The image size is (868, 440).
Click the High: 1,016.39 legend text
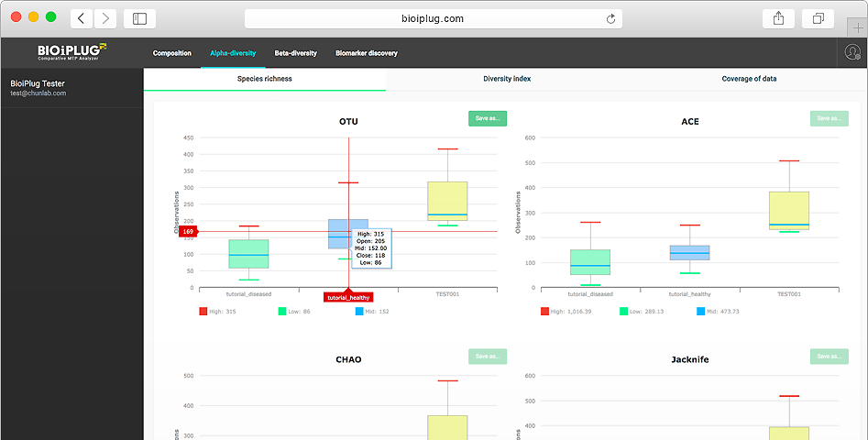tap(571, 312)
